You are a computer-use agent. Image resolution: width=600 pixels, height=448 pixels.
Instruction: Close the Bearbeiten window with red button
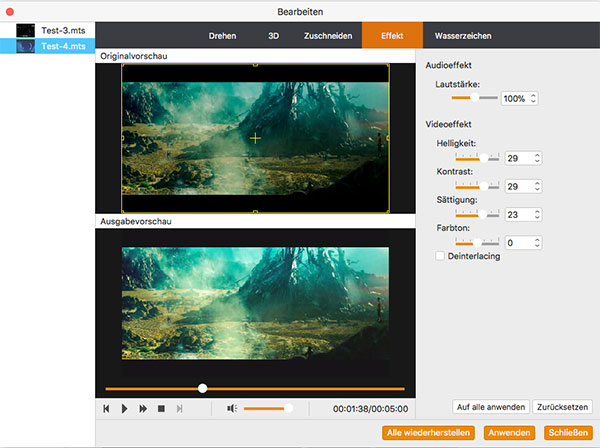tap(10, 12)
